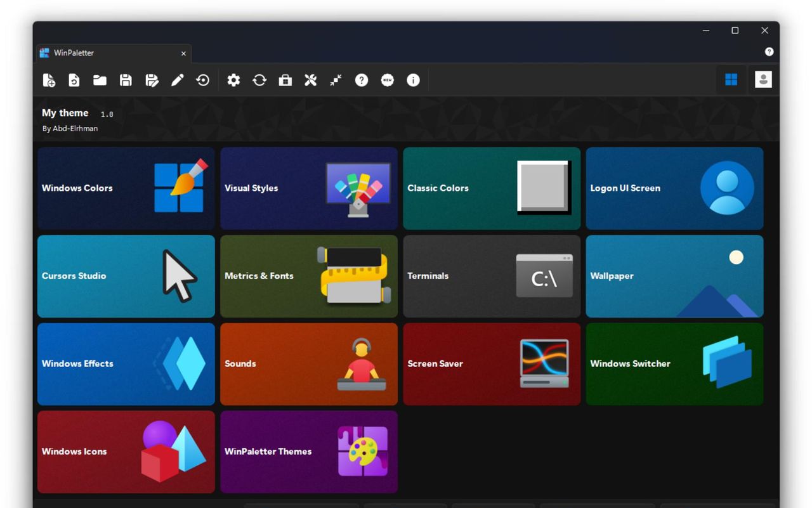Create a new theme
Viewport: 812px width, 508px height.
(49, 80)
